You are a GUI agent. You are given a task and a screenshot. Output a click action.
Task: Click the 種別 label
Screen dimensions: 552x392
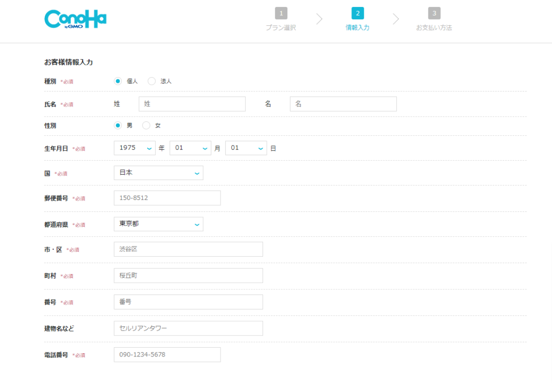coord(50,81)
